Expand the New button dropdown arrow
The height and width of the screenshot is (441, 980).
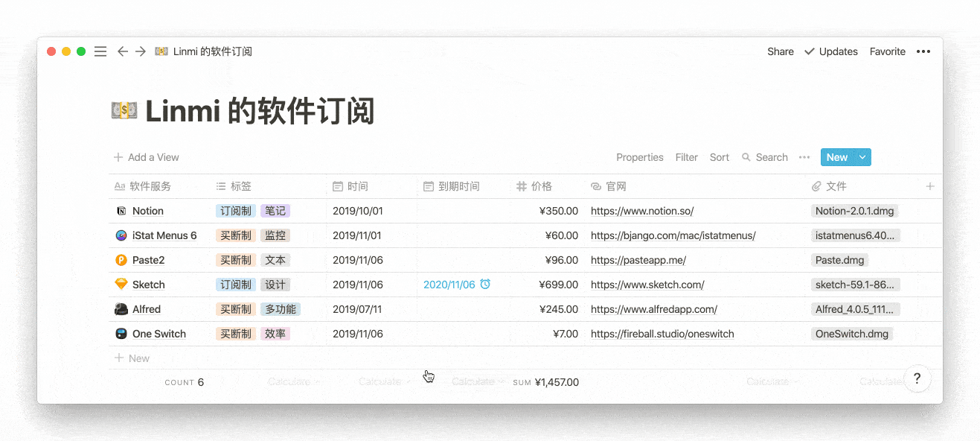pos(862,157)
